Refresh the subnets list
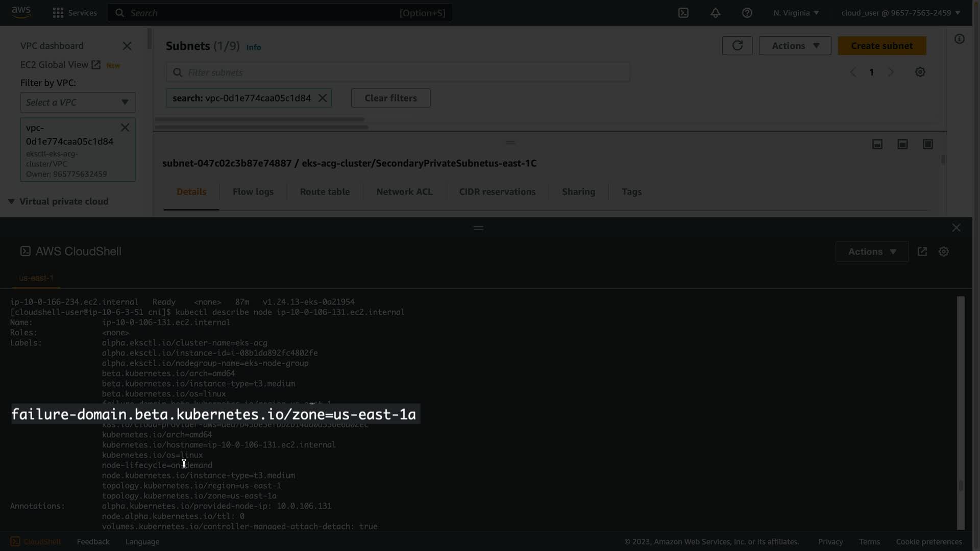Viewport: 980px width, 551px height. pyautogui.click(x=737, y=46)
